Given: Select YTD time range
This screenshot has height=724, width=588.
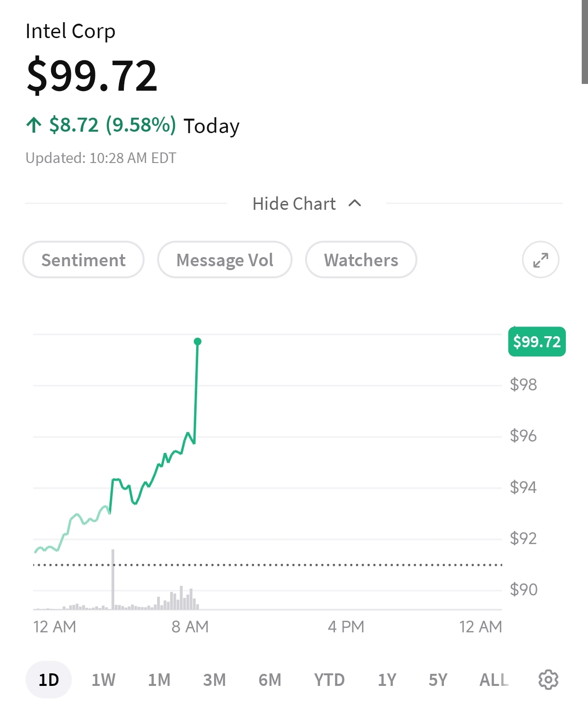Looking at the screenshot, I should click(x=329, y=680).
